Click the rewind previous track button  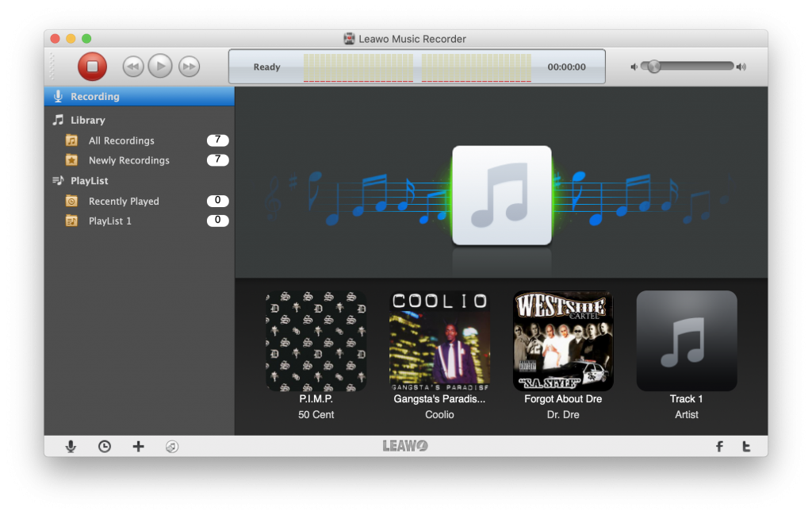tap(133, 67)
